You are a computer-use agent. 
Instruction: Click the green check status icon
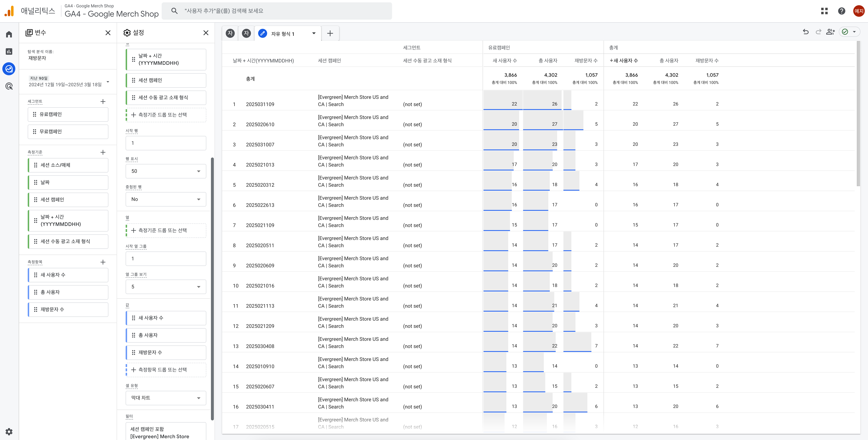point(845,32)
